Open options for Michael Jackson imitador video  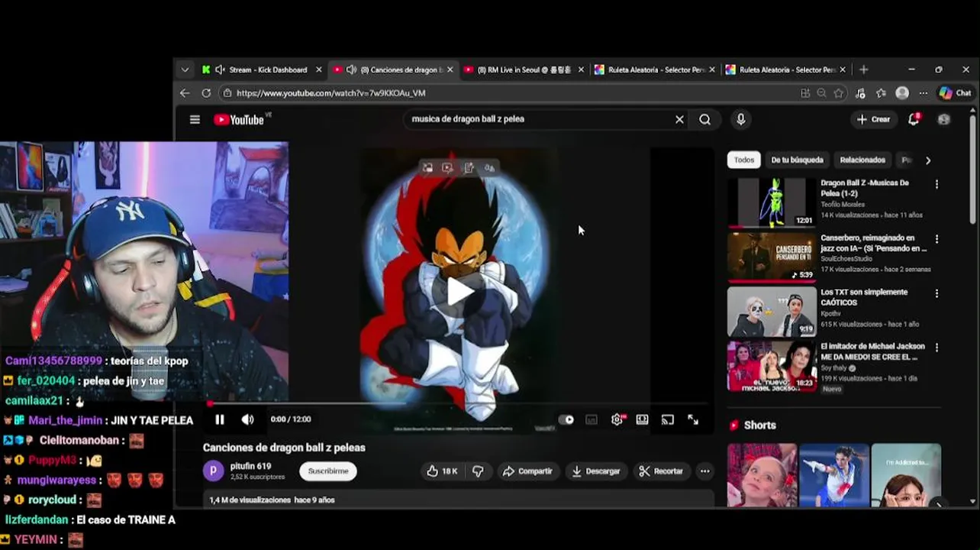(x=936, y=347)
